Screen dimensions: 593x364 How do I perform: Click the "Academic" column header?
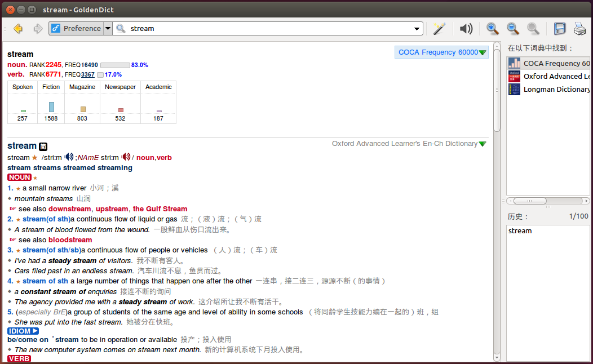click(x=158, y=87)
